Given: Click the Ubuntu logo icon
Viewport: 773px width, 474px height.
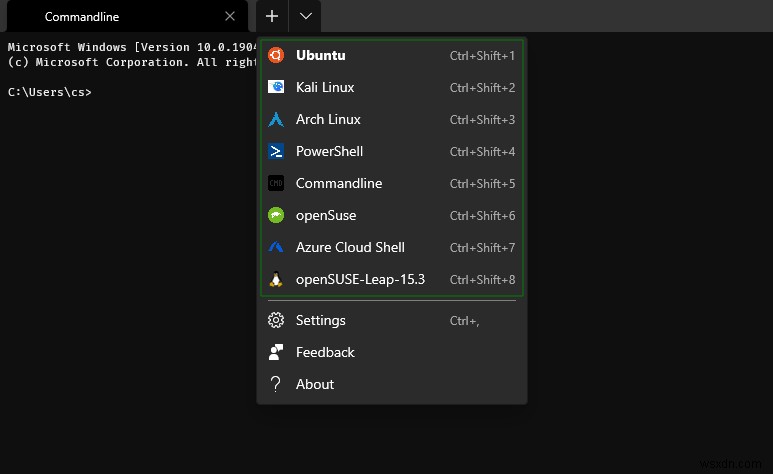Looking at the screenshot, I should [x=276, y=55].
